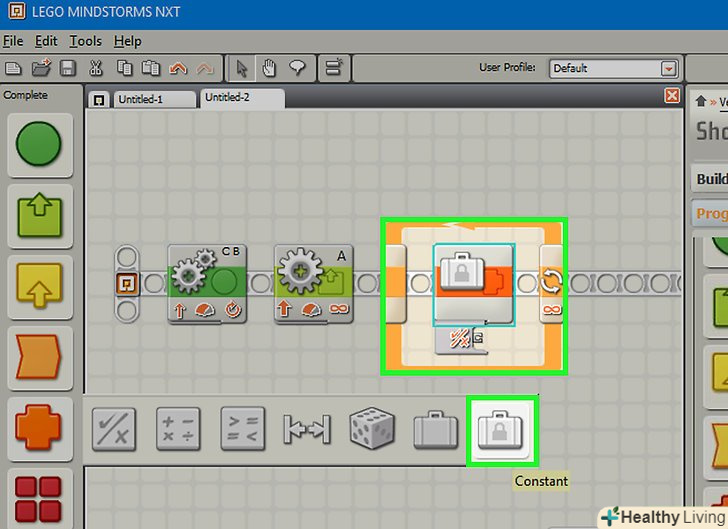Open the Help menu
This screenshot has width=728, height=529.
pos(128,41)
